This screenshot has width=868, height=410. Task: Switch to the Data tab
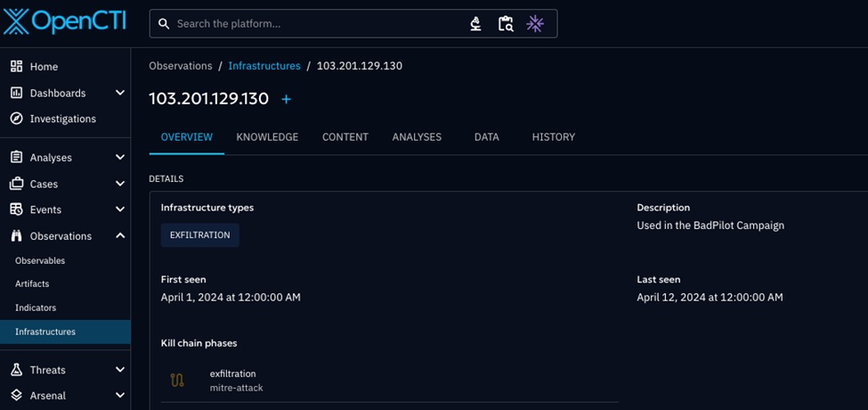[x=487, y=137]
